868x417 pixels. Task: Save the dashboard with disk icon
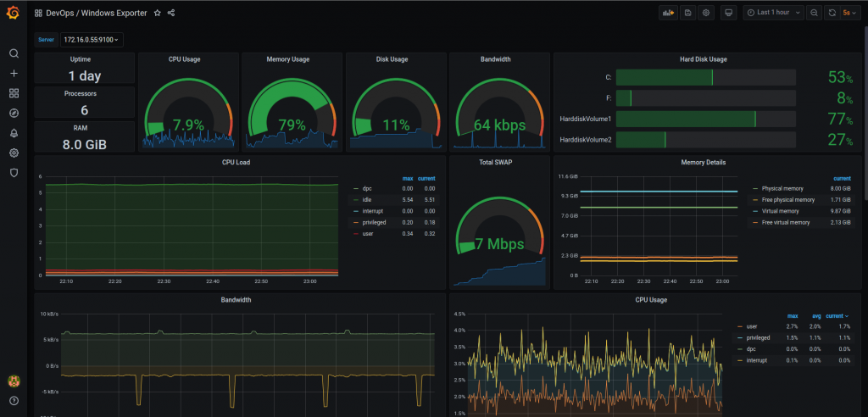click(x=687, y=13)
